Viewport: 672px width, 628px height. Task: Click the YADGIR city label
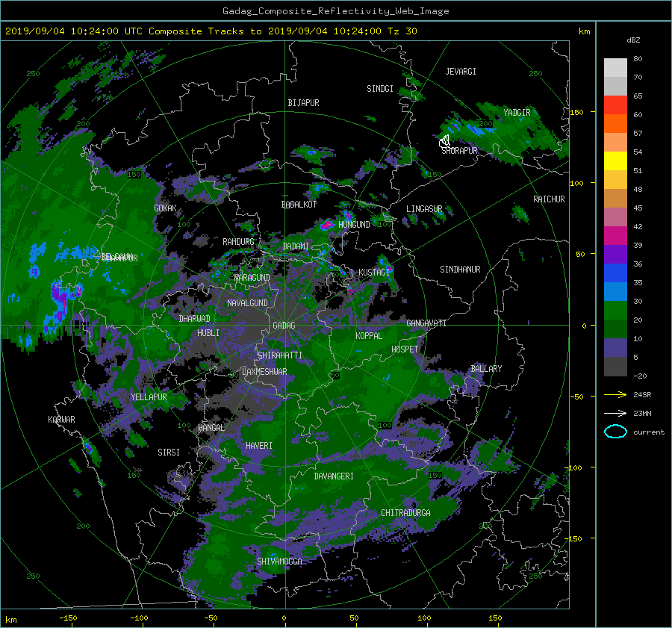click(x=517, y=113)
